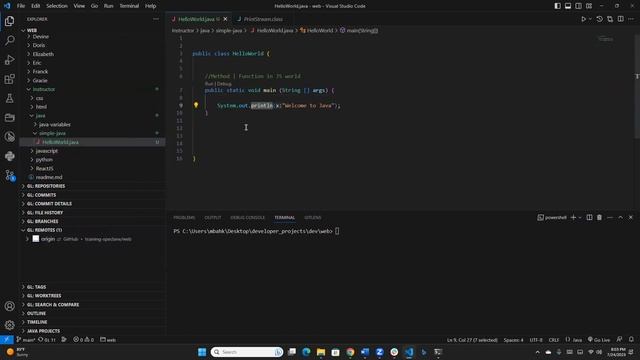Click the Run code lens above main

209,84
